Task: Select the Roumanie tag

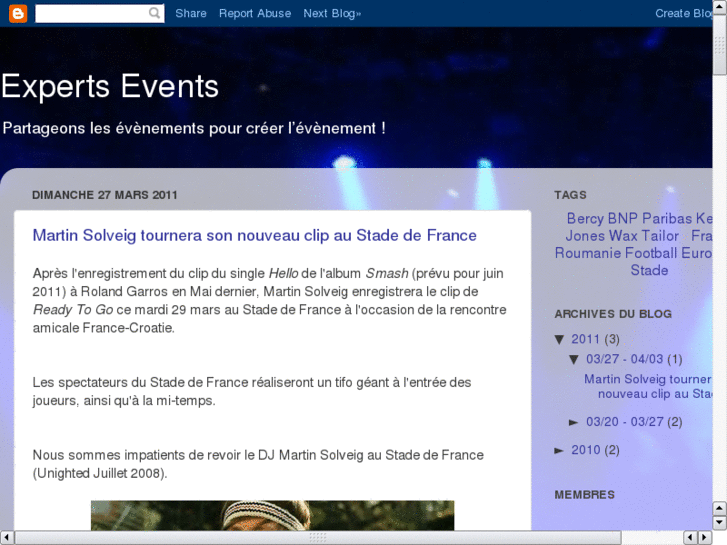Action: pyautogui.click(x=588, y=253)
